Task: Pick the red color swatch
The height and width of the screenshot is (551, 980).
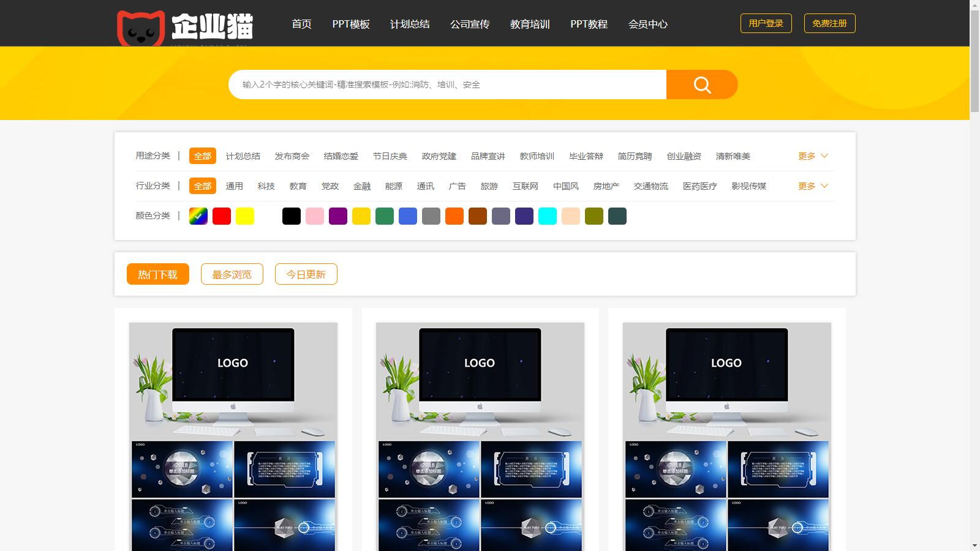Action: 222,216
